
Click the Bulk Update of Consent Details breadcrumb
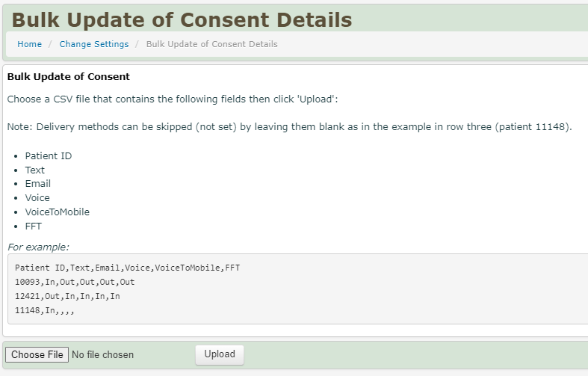pyautogui.click(x=211, y=44)
